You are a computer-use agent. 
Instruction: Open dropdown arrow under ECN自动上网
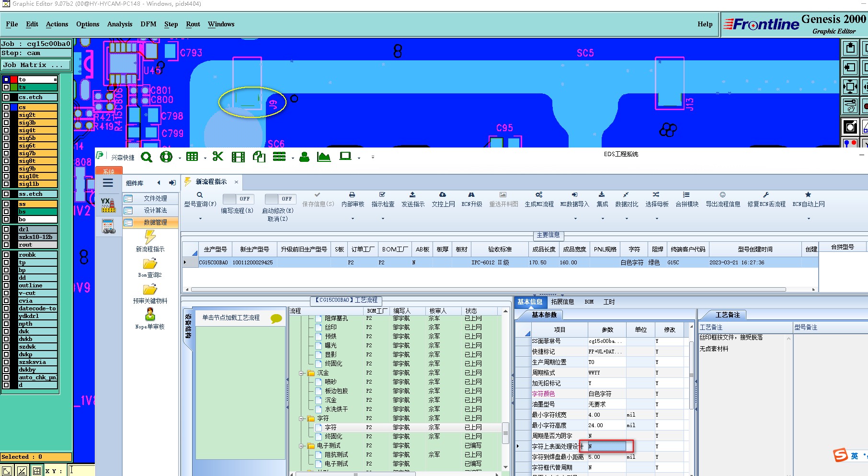coord(809,219)
